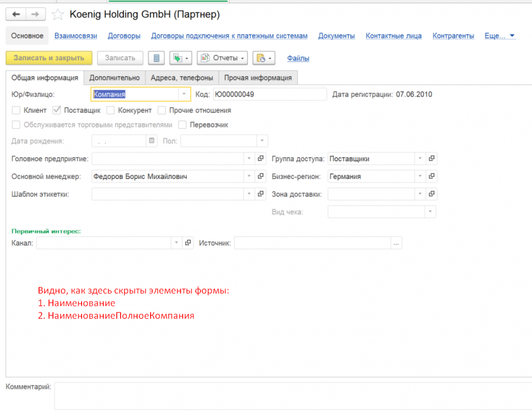Screen dimensions: 532x416
Task: Expand the Зона доставки dropdown list
Action: (x=420, y=194)
